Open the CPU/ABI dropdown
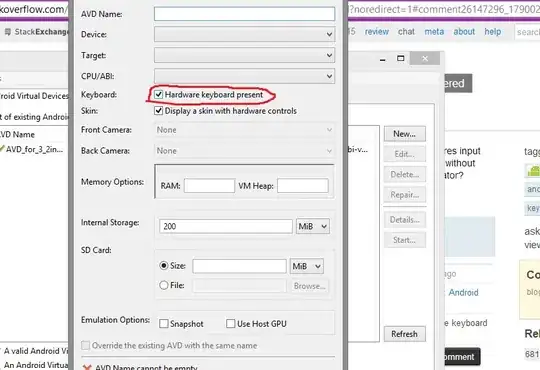Image resolution: width=540 pixels, height=370 pixels. 244,76
